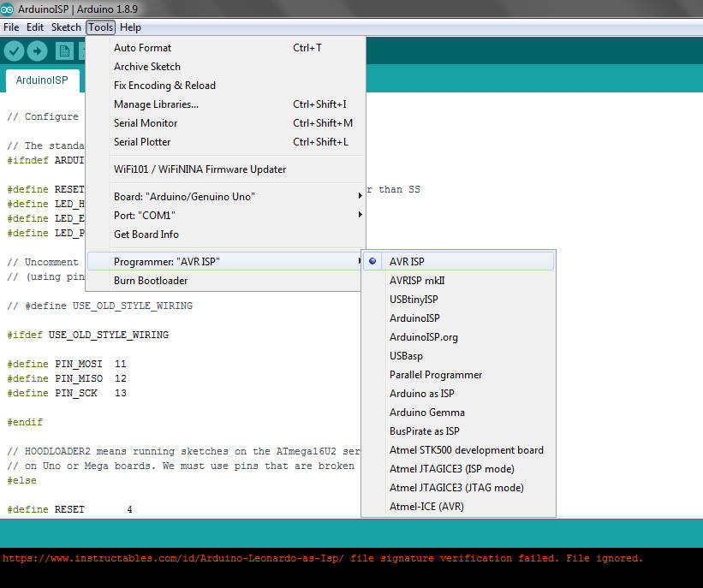The width and height of the screenshot is (703, 588).
Task: Click the '#define PIN_SCK 13' line
Action: click(x=67, y=393)
